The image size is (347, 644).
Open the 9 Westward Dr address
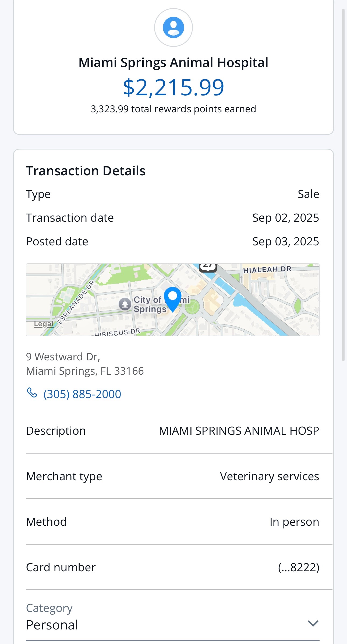point(85,364)
